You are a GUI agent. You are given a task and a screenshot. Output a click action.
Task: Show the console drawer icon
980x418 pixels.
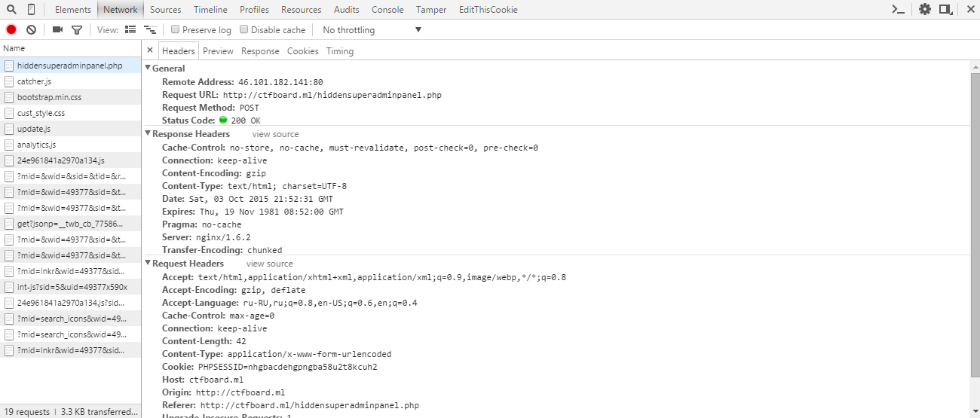pos(898,10)
